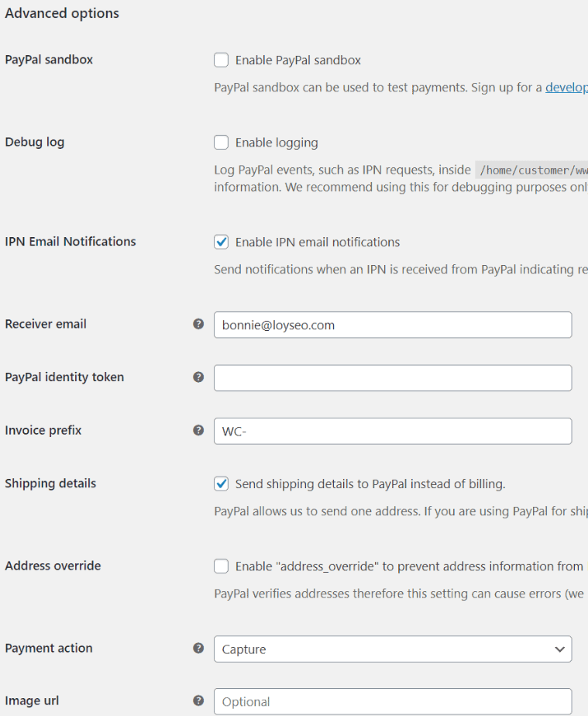Click help icon beside Payment action

tap(198, 648)
